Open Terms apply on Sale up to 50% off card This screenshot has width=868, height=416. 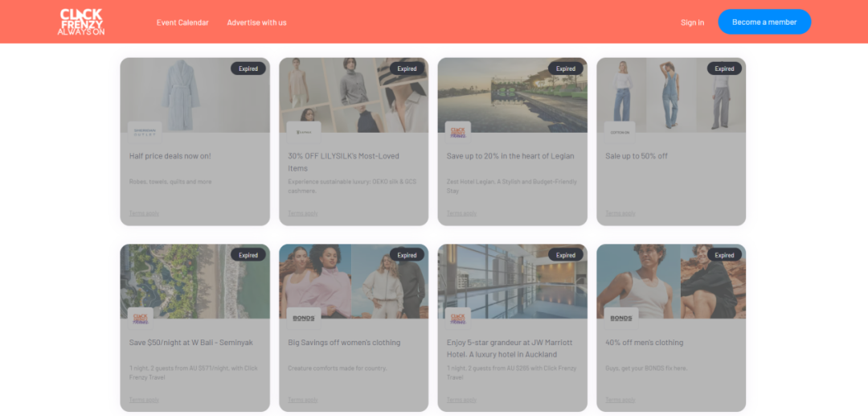pos(620,213)
